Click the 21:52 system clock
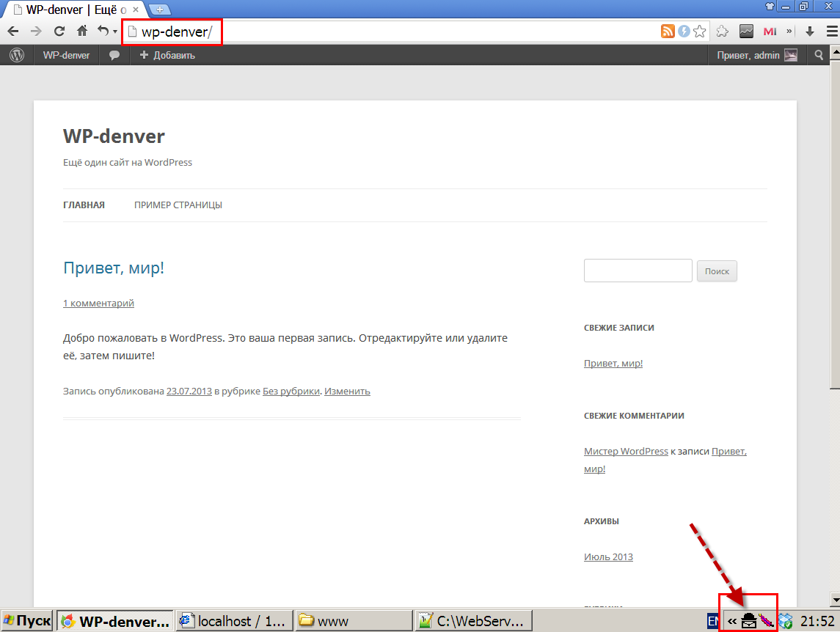The image size is (840, 632). point(817,621)
